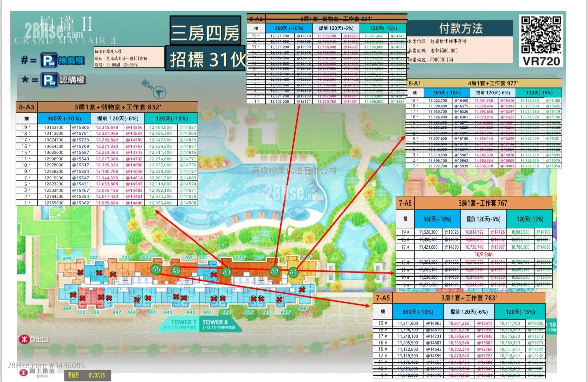588x382 pixels.
Task: Click 360天 (-10%) column in 8-A3 table
Action: click(64, 118)
